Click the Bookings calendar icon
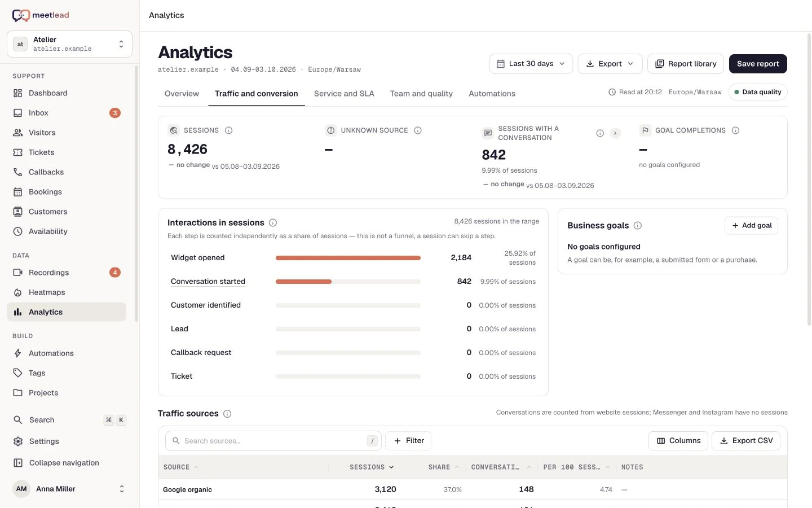The height and width of the screenshot is (508, 812). pos(18,192)
